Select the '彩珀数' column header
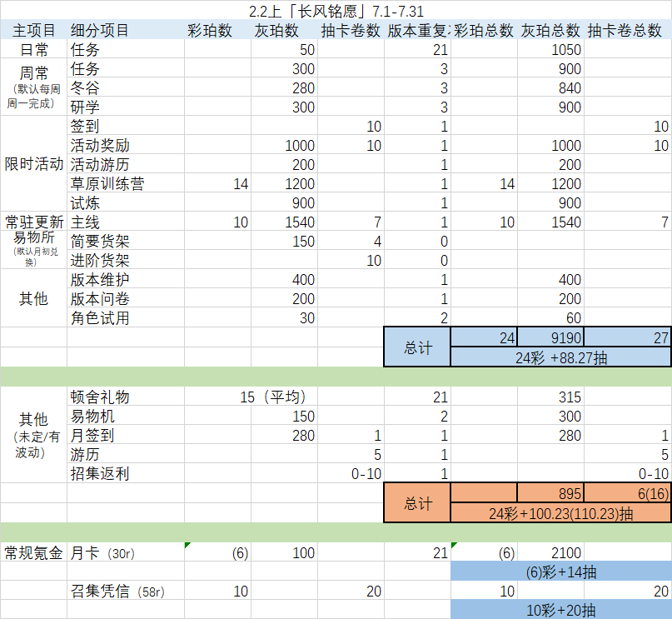Viewport: 672px width, 619px height. pos(217,30)
